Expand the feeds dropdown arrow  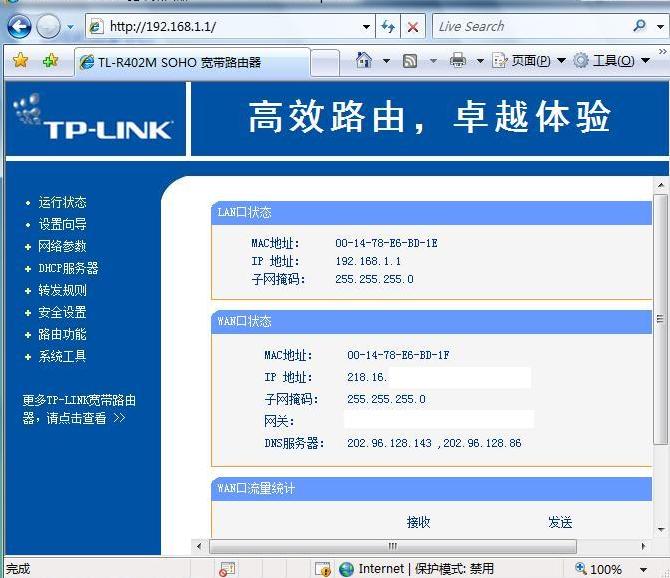[433, 61]
